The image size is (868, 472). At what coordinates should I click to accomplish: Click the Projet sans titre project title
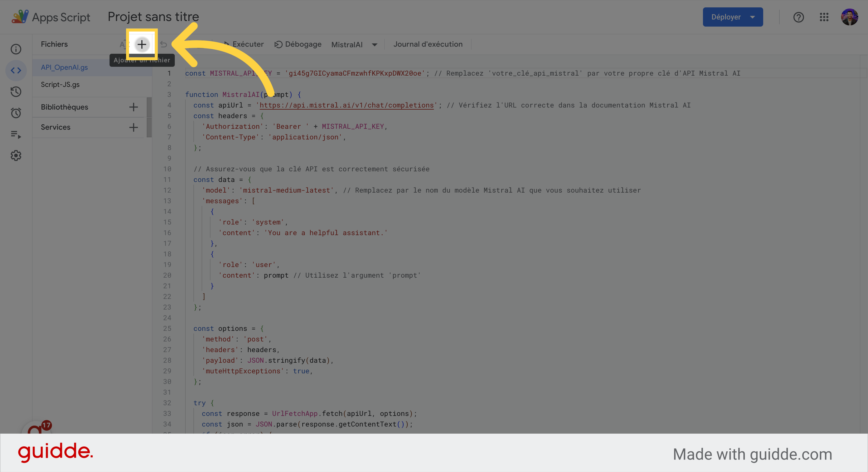click(x=153, y=17)
